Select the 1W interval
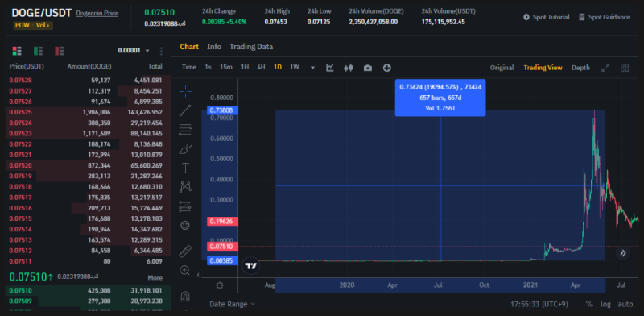 (295, 67)
